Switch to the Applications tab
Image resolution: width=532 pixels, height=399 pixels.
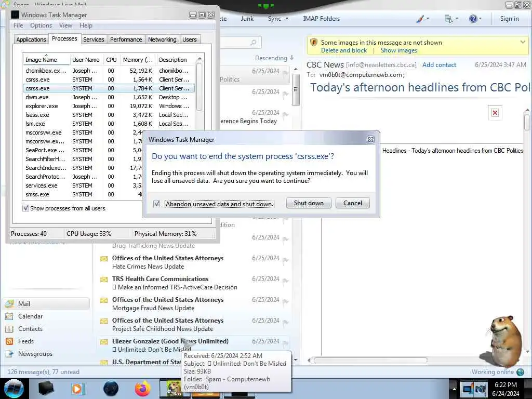tap(31, 39)
